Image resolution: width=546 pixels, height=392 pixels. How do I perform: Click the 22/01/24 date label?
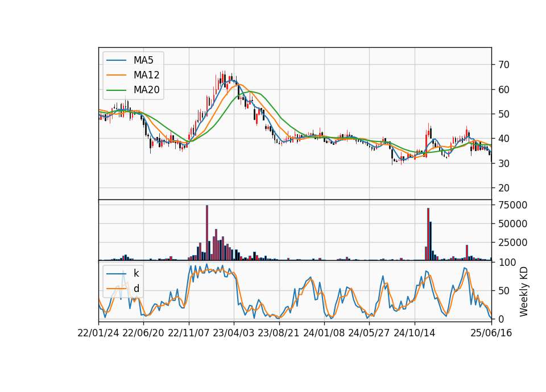pyautogui.click(x=98, y=333)
